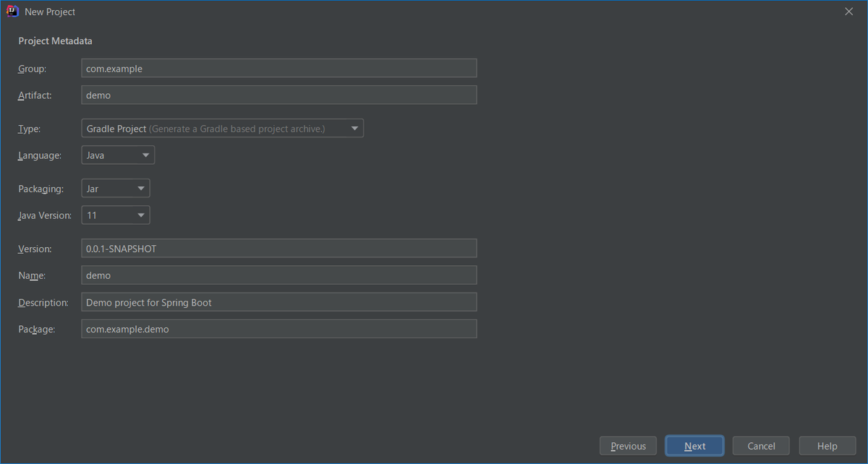Click the Project Metadata heading
The width and height of the screenshot is (868, 464).
click(x=55, y=41)
